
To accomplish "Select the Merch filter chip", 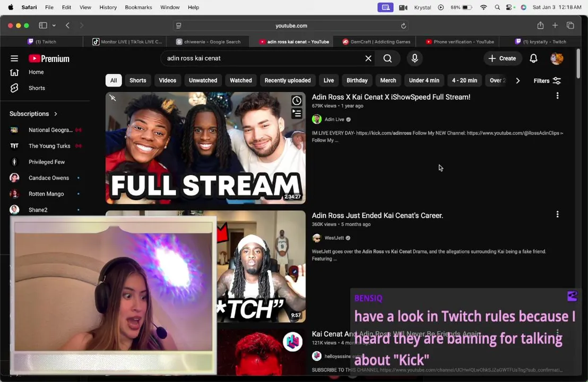I will [388, 81].
